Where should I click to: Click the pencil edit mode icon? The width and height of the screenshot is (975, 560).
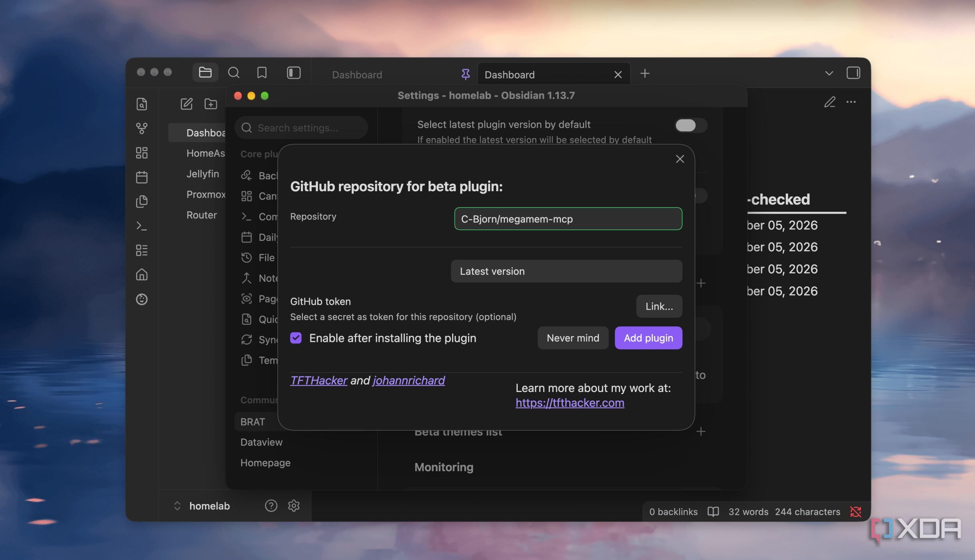(x=829, y=102)
